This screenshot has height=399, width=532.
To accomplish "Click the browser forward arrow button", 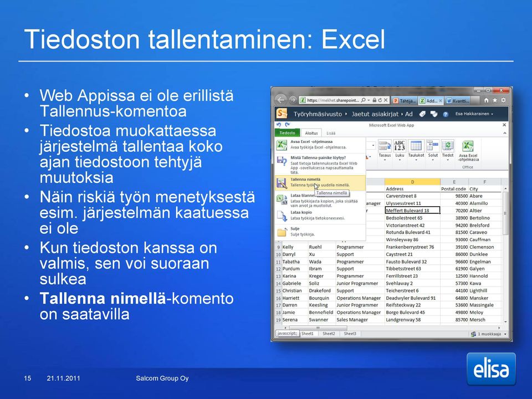I will pos(293,100).
